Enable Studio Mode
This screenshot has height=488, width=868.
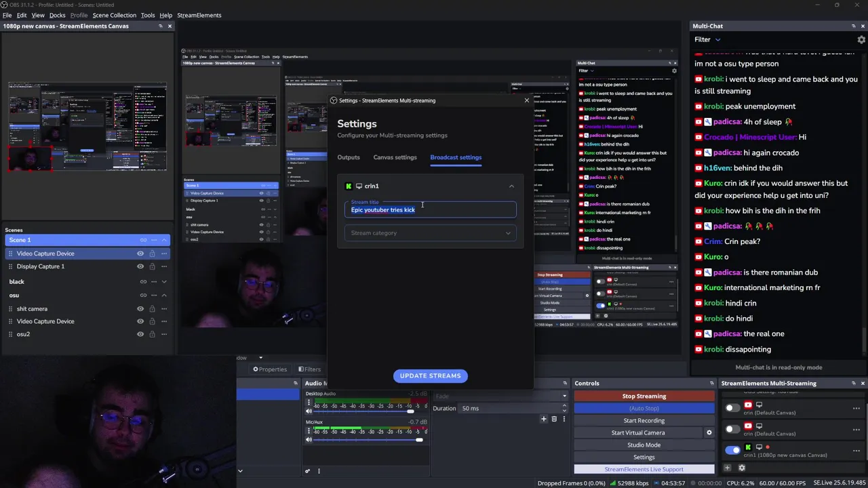[644, 445]
